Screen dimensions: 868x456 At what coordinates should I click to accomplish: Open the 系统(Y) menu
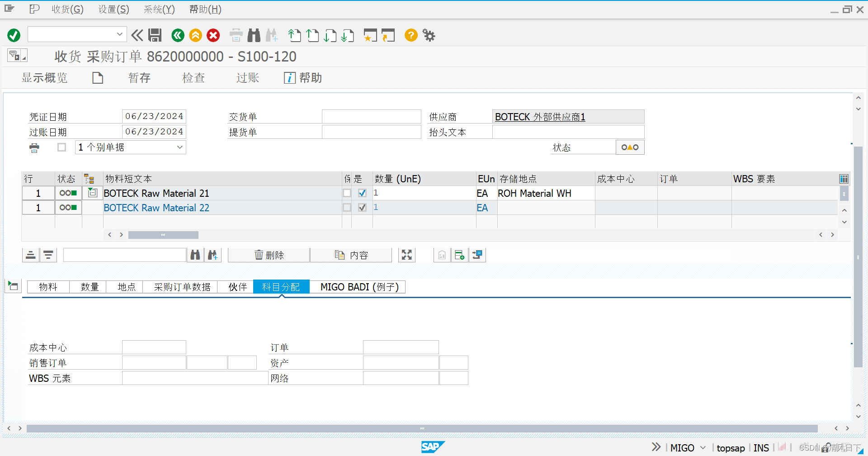click(159, 9)
